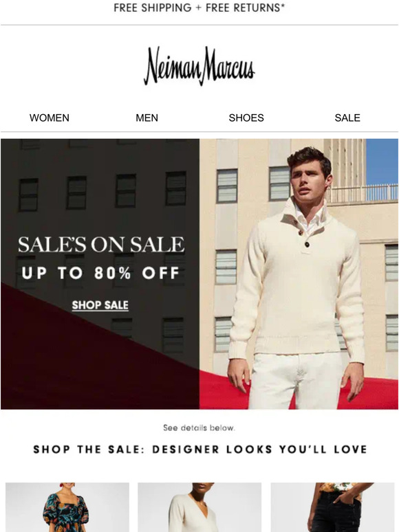Click the Free Shipping + Free Returns banner
Image resolution: width=399 pixels, height=532 pixels.
pyautogui.click(x=199, y=8)
